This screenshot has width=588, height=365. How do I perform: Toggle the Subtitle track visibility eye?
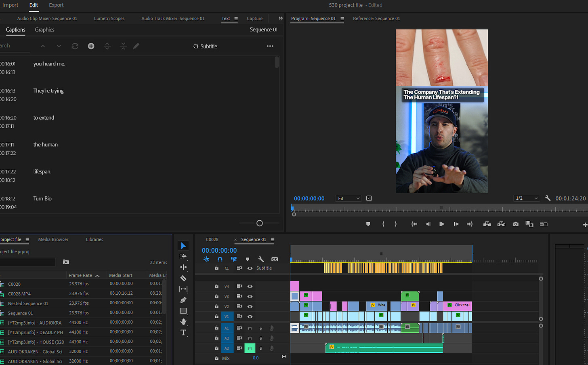click(250, 268)
